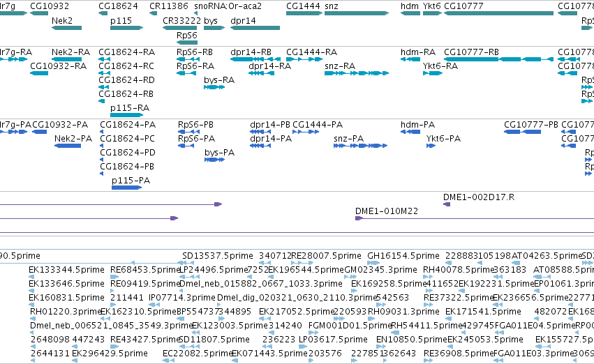
Task: Open the CR11386 gene feature
Action: pos(154,13)
